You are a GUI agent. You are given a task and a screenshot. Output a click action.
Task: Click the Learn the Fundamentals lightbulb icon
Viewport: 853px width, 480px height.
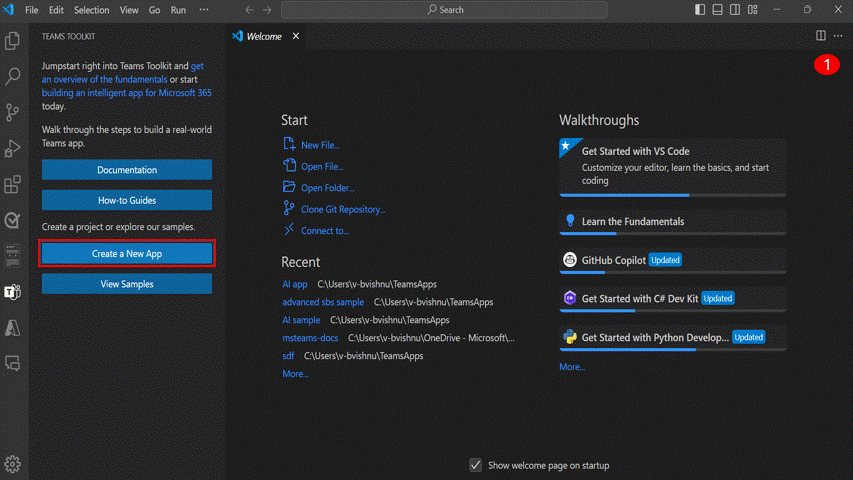[570, 220]
